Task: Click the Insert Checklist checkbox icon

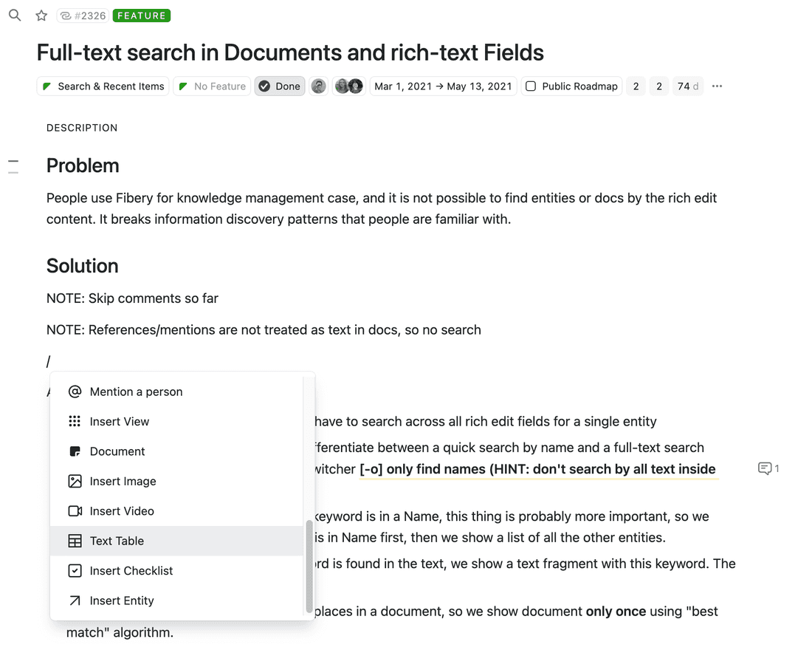Action: (x=75, y=570)
